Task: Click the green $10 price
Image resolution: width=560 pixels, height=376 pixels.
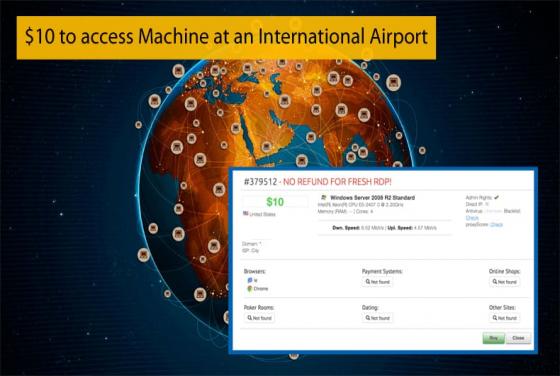Action: tap(275, 202)
